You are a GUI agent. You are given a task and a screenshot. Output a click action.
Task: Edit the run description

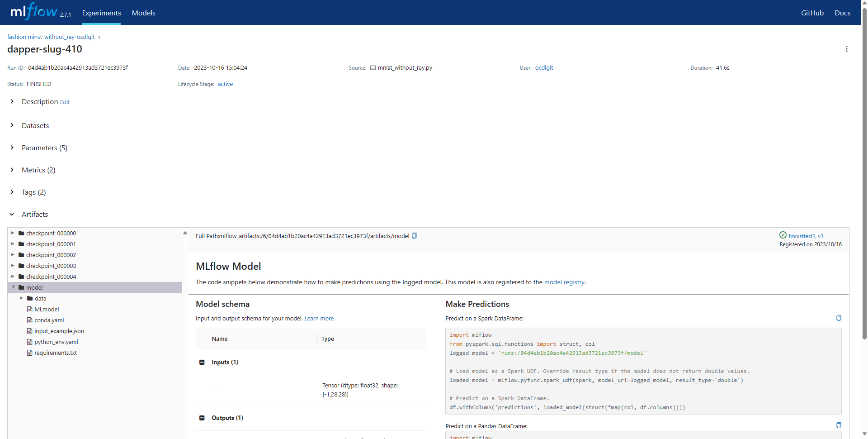pyautogui.click(x=65, y=102)
